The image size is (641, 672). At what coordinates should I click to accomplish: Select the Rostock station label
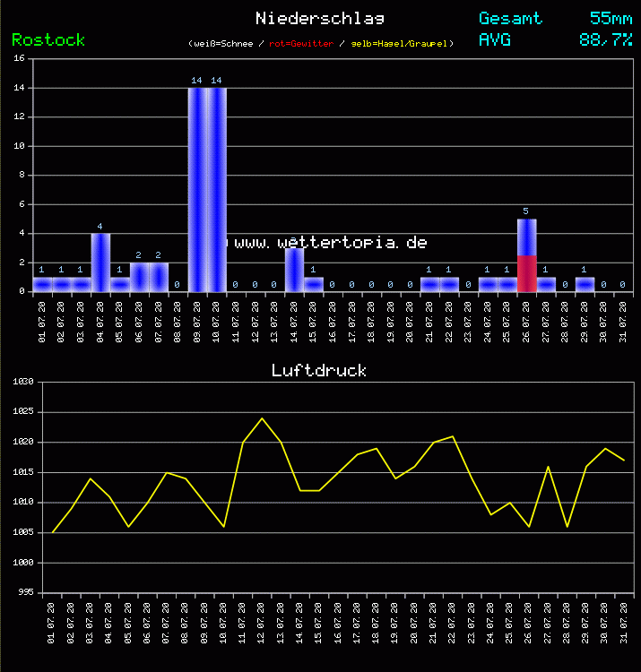tap(48, 40)
